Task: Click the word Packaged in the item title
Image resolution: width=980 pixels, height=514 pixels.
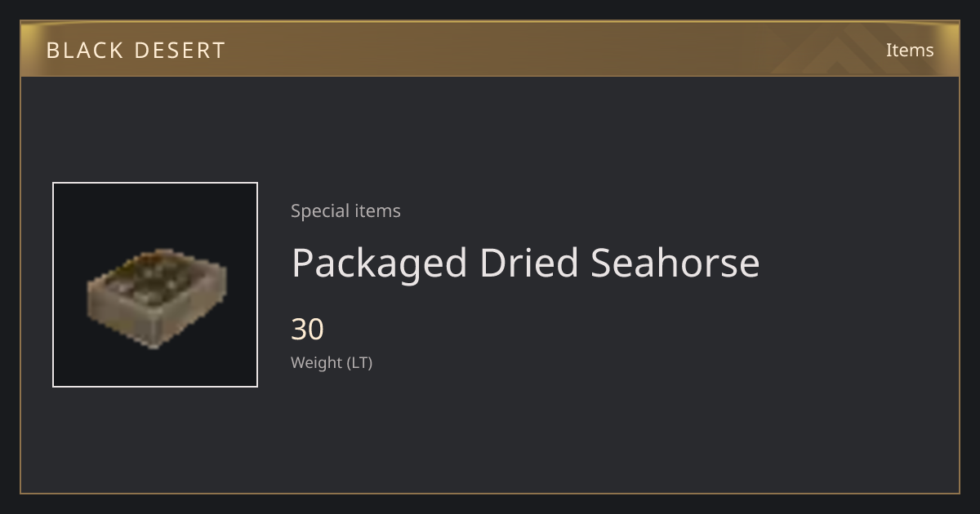Action: (x=379, y=264)
